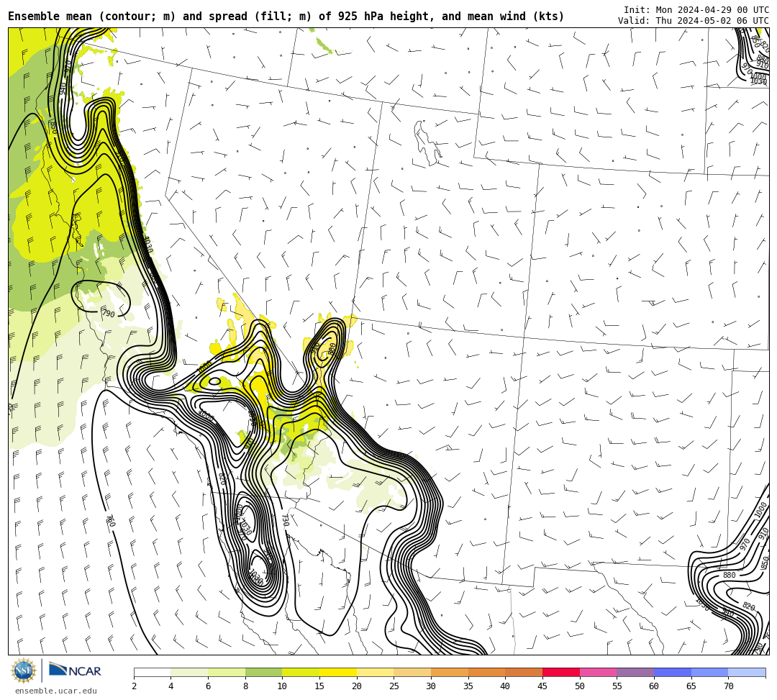Pick the white 2–4 colorbar swatch
The image size is (777, 700).
(152, 672)
